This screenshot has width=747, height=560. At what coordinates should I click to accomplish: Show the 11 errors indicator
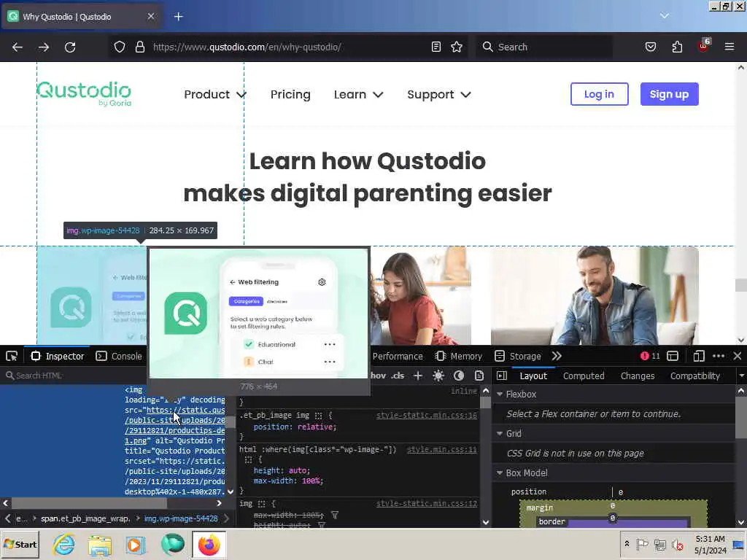[x=650, y=356]
